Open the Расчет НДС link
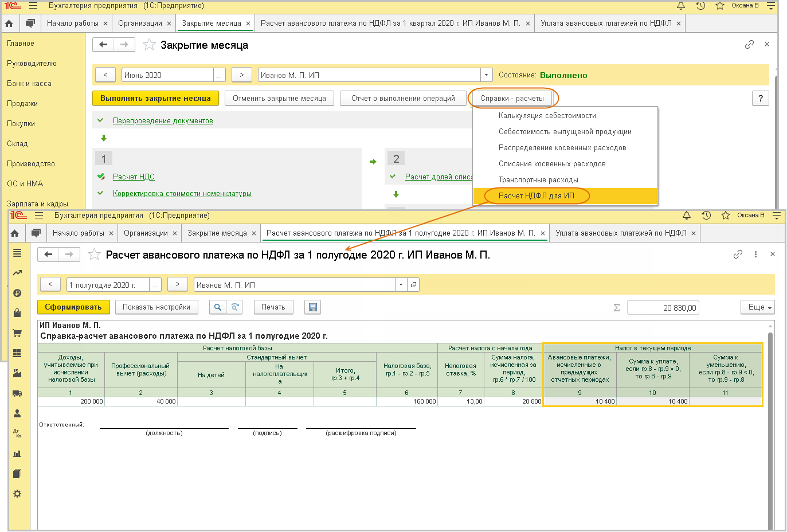 (134, 177)
